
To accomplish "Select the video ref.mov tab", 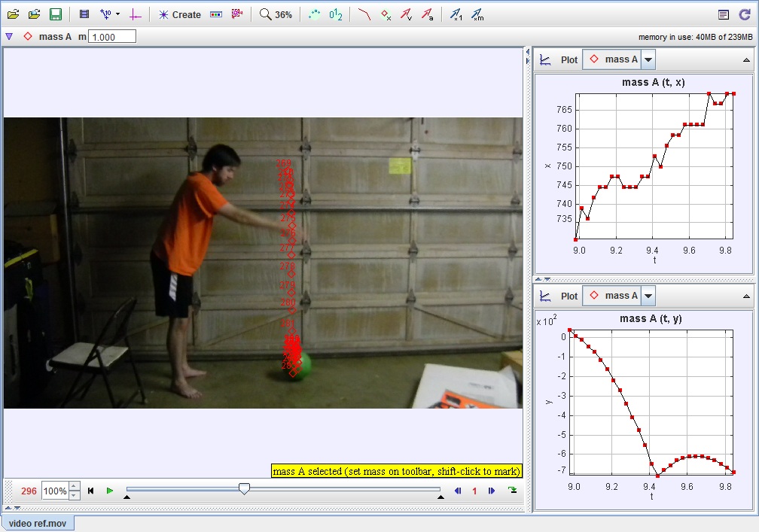I will tap(38, 523).
